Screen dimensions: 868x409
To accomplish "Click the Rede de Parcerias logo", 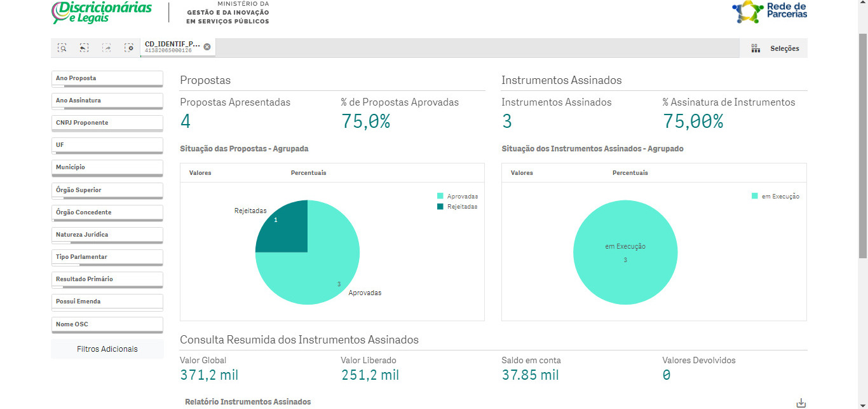I will click(770, 11).
